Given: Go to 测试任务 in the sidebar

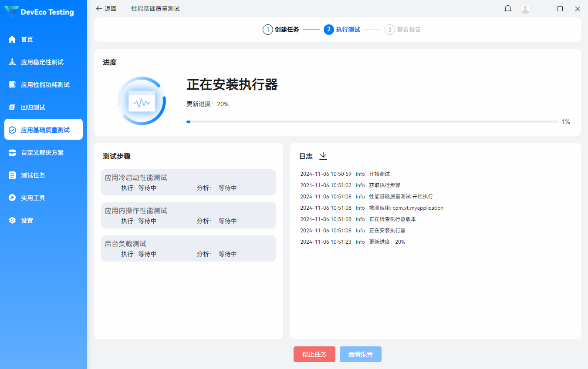Looking at the screenshot, I should point(44,175).
